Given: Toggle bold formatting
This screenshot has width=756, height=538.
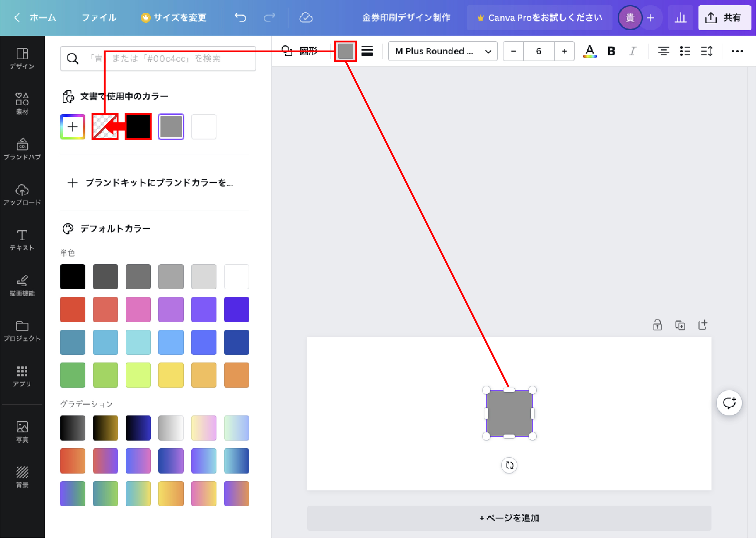Looking at the screenshot, I should (x=612, y=51).
